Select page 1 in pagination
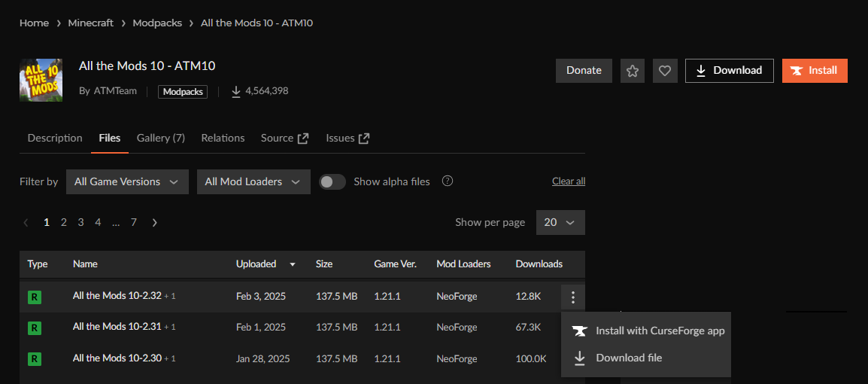868x384 pixels. click(x=47, y=223)
